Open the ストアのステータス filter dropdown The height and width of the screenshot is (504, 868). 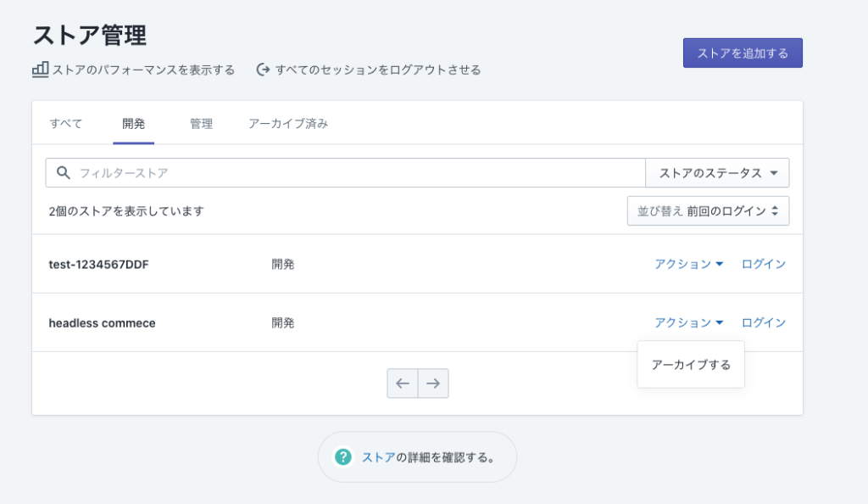pos(717,173)
